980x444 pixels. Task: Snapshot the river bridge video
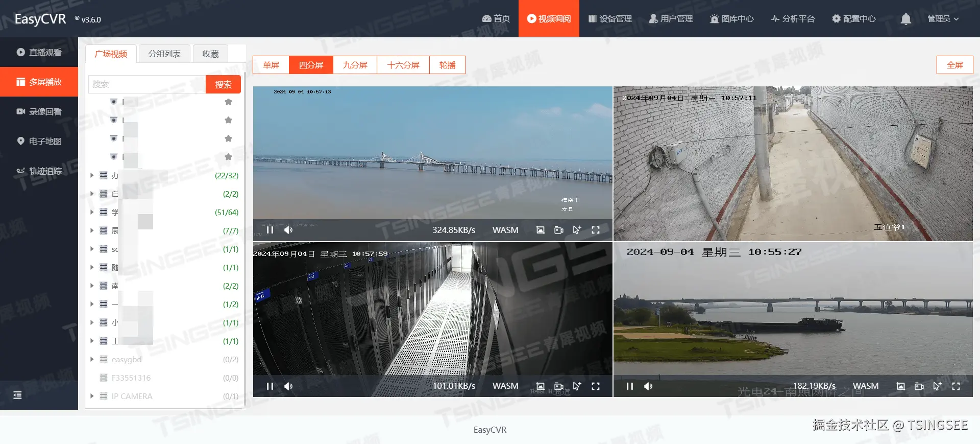(x=901, y=386)
